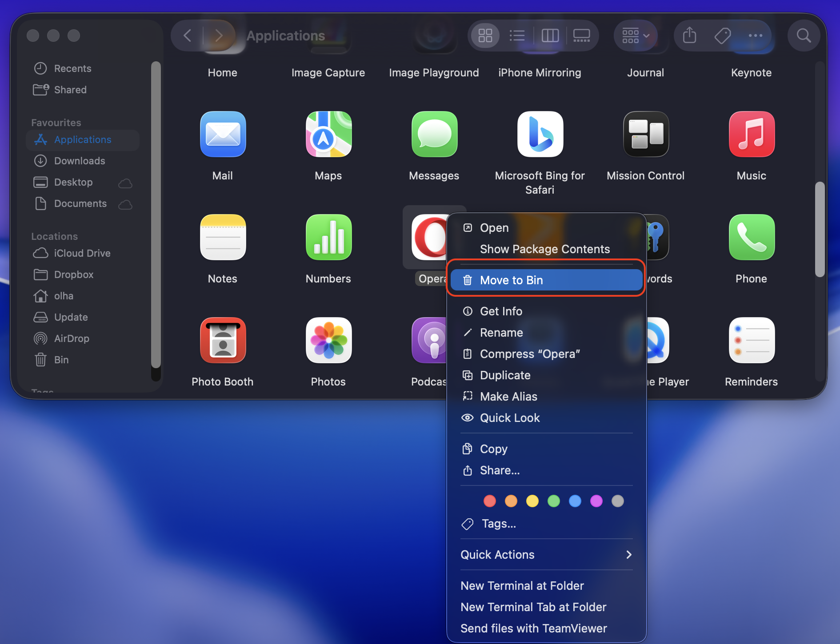Open Documents in the sidebar
Screen dimensions: 840x644
pos(83,203)
